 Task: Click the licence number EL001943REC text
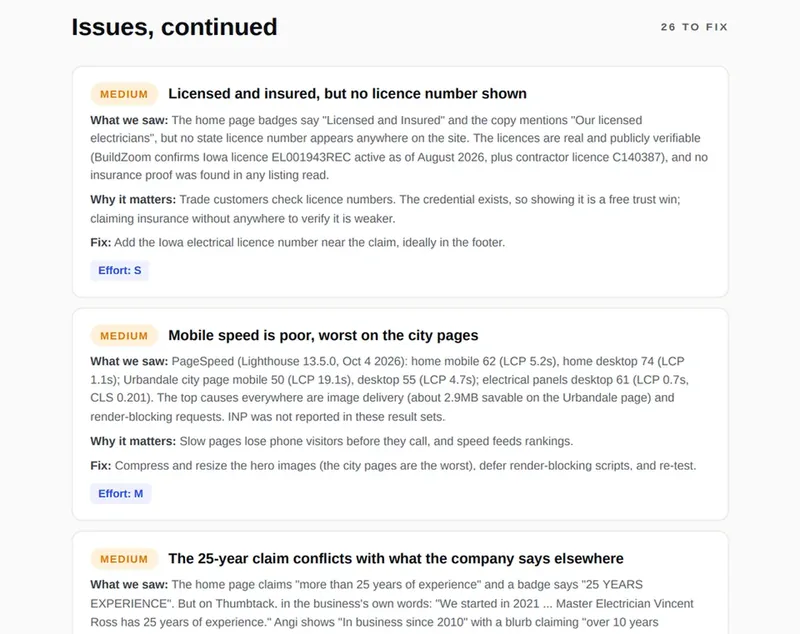click(x=311, y=157)
